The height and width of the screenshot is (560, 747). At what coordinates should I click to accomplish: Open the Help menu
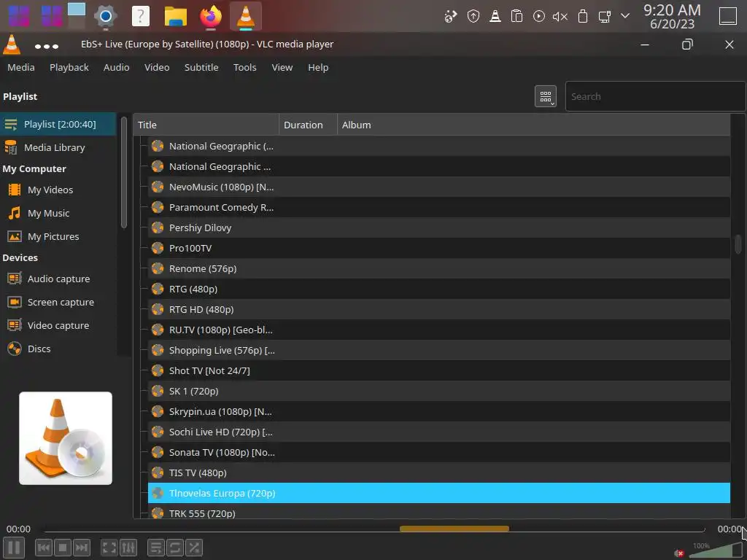tap(318, 68)
